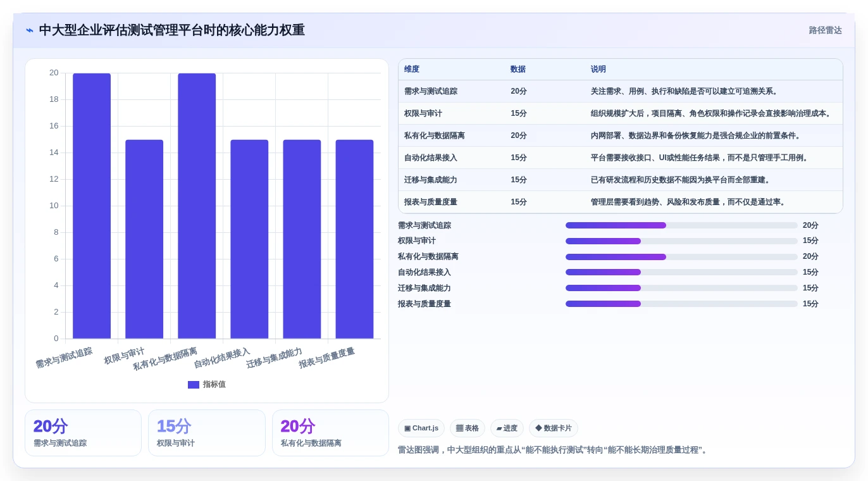The width and height of the screenshot is (868, 481).
Task: Click the 15分 cell in 权限与审计 table row
Action: coord(519,113)
